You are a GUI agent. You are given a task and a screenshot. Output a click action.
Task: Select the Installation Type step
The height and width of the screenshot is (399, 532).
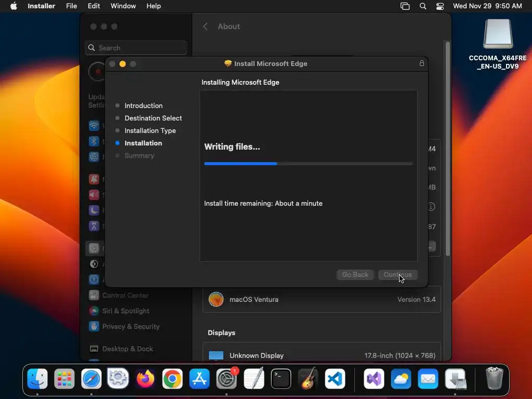pyautogui.click(x=150, y=130)
